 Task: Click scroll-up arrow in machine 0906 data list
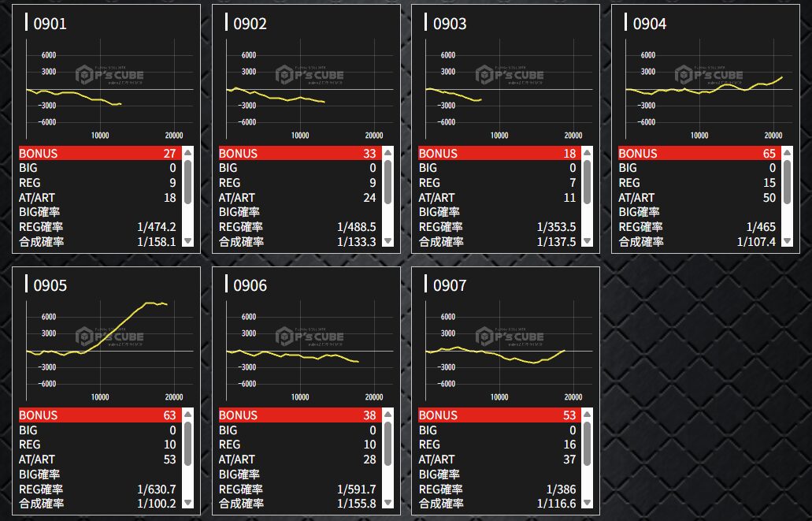[x=387, y=415]
